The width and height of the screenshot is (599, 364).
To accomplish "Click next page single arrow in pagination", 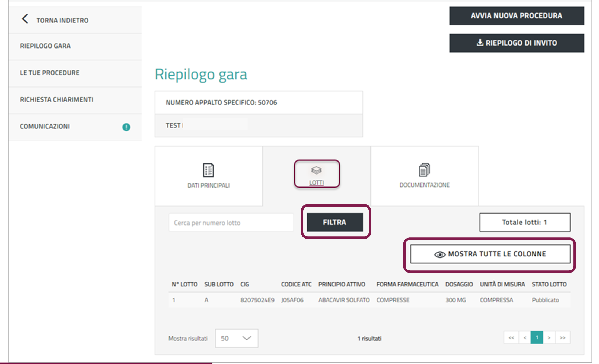I will (549, 338).
